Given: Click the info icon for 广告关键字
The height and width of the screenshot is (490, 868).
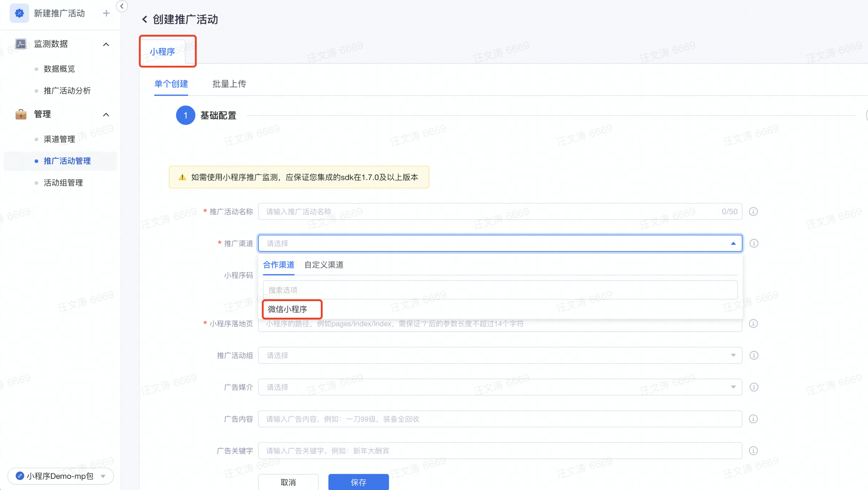Looking at the screenshot, I should 753,451.
